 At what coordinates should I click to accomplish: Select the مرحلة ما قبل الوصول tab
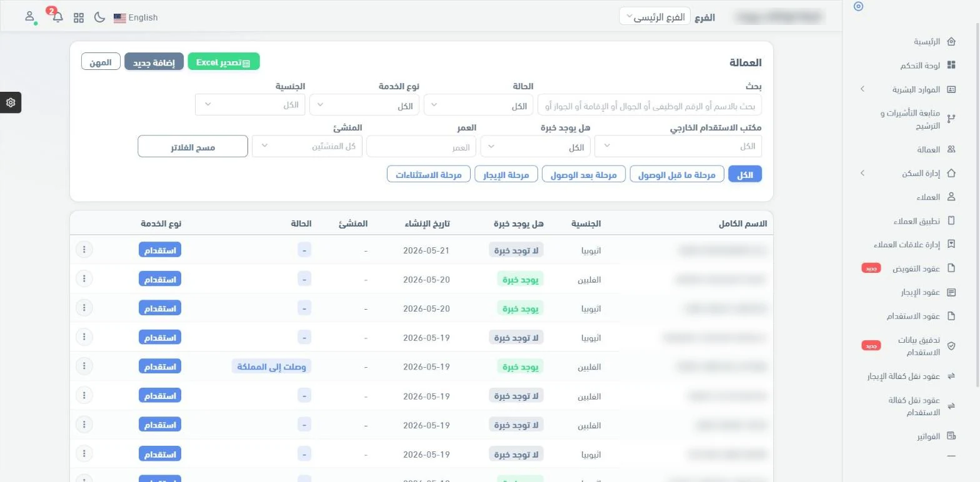click(x=677, y=174)
